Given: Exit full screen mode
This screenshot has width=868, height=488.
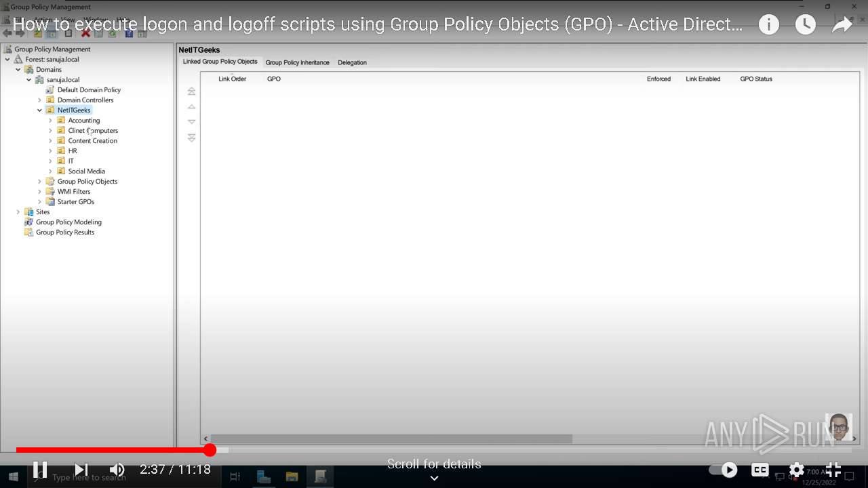Looking at the screenshot, I should pyautogui.click(x=833, y=470).
